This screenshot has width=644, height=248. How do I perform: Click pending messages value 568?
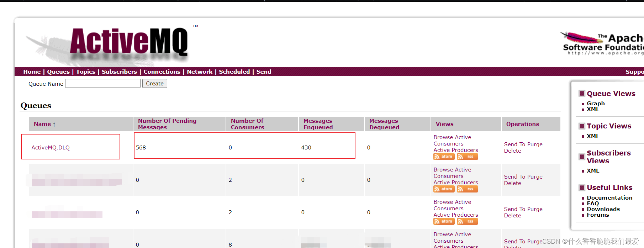pos(141,148)
